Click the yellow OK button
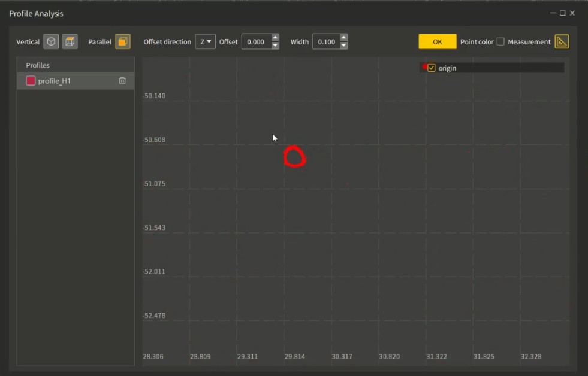The image size is (588, 376). pos(437,41)
